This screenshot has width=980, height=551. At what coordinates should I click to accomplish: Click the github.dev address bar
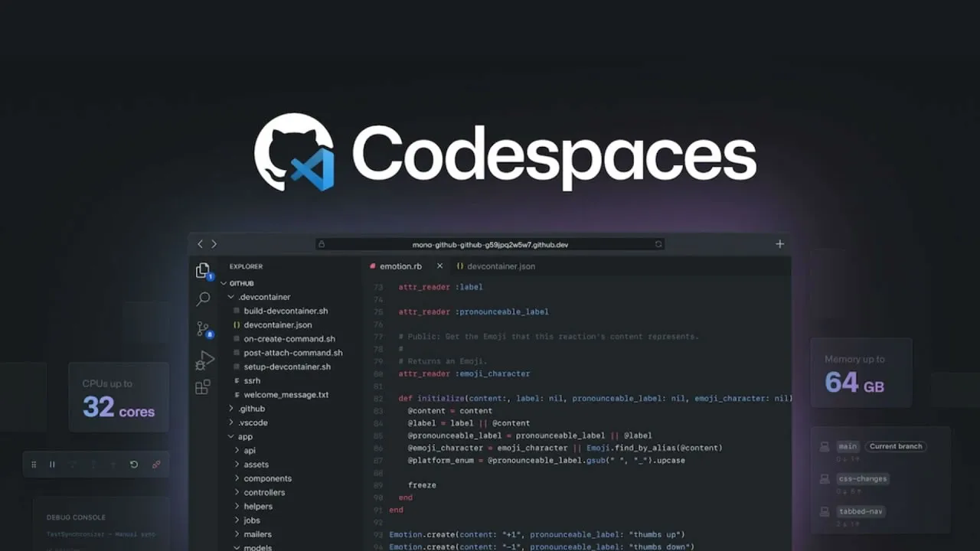coord(490,244)
